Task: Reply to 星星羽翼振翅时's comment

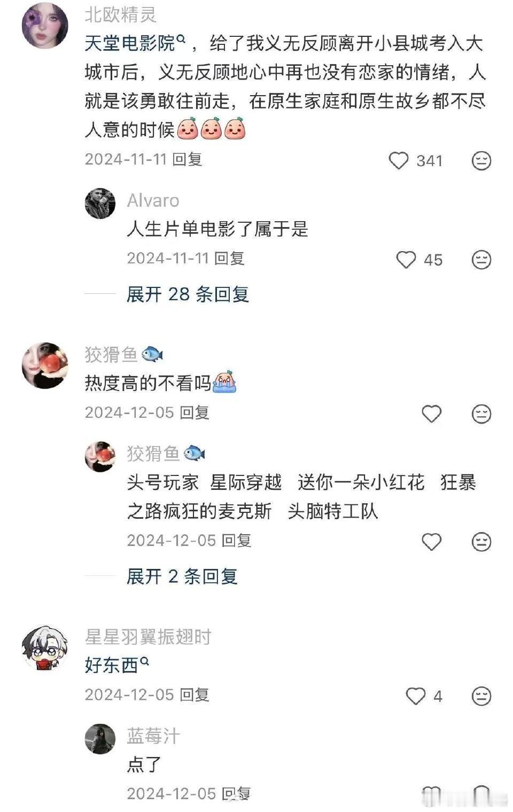Action: click(x=194, y=695)
